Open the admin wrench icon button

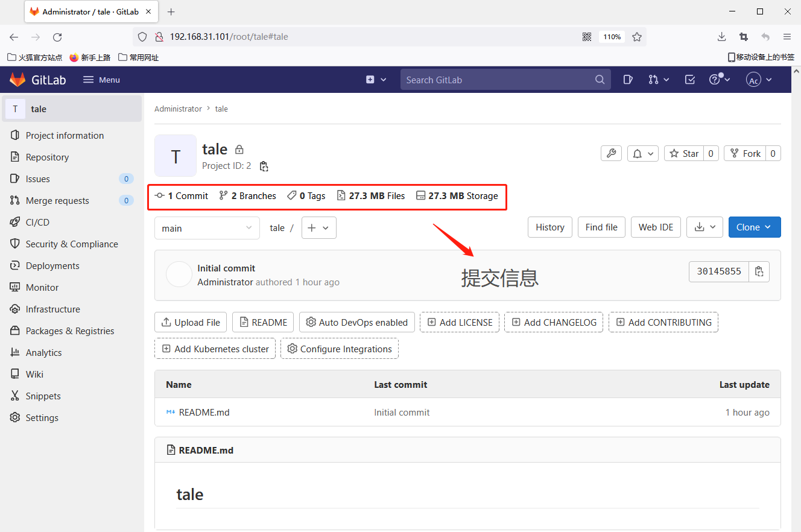click(x=611, y=153)
